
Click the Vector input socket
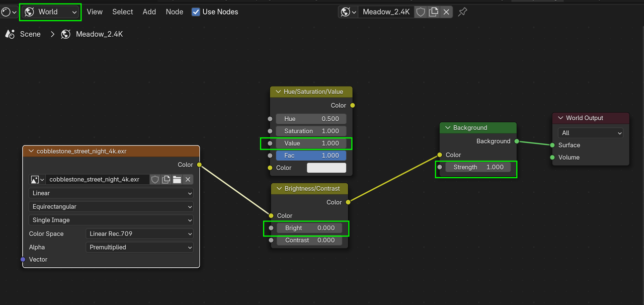[23, 259]
